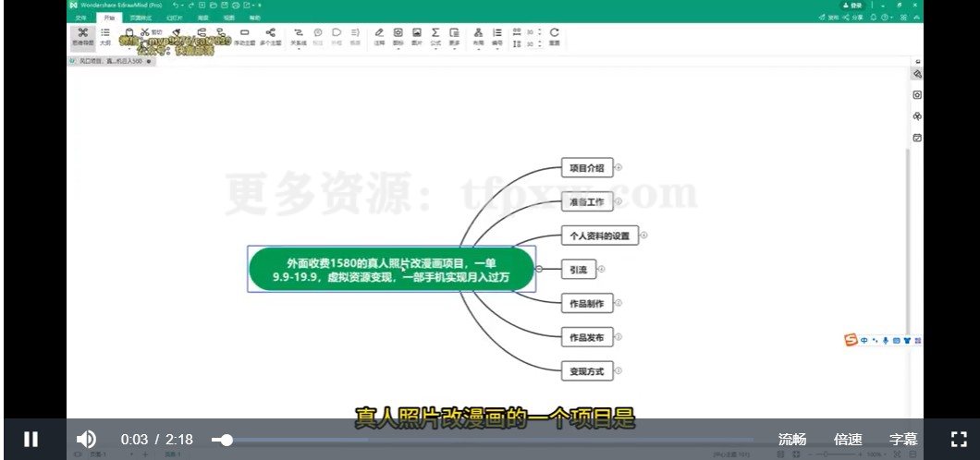Expand the 变现方式 branch
This screenshot has height=460, width=980.
[x=619, y=370]
